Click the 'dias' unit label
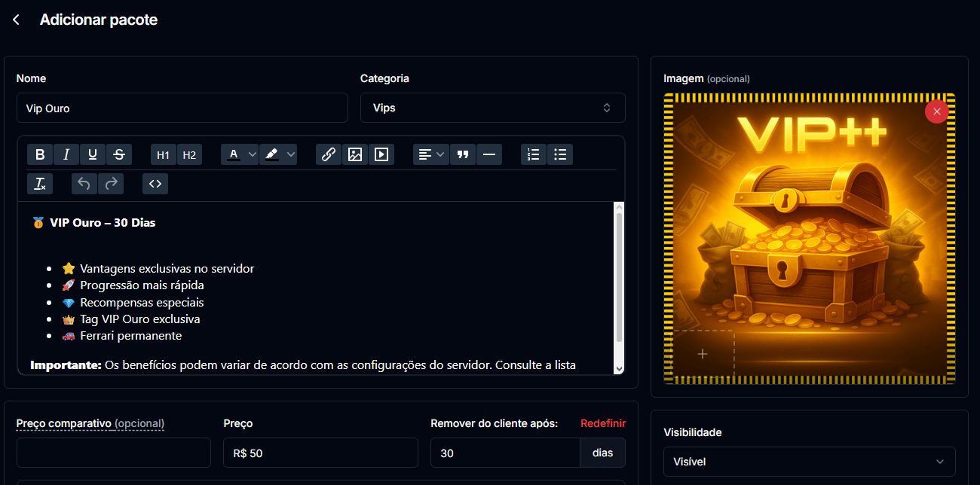 [x=603, y=453]
